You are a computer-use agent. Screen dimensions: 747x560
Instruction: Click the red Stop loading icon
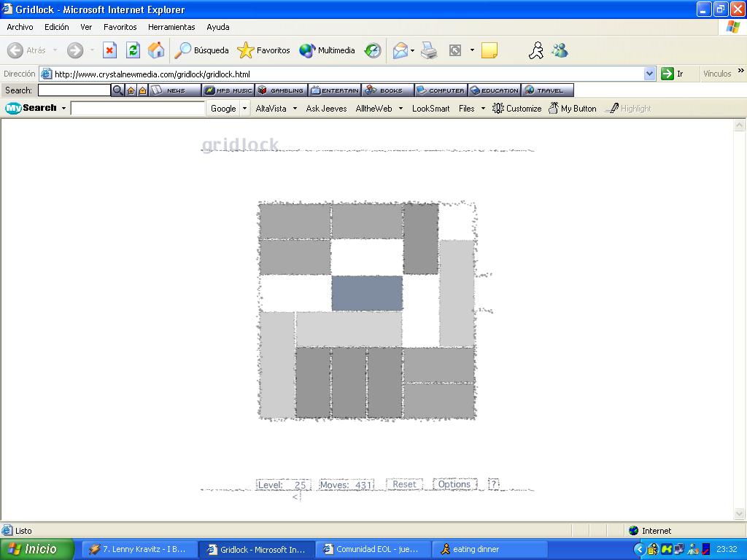[109, 50]
